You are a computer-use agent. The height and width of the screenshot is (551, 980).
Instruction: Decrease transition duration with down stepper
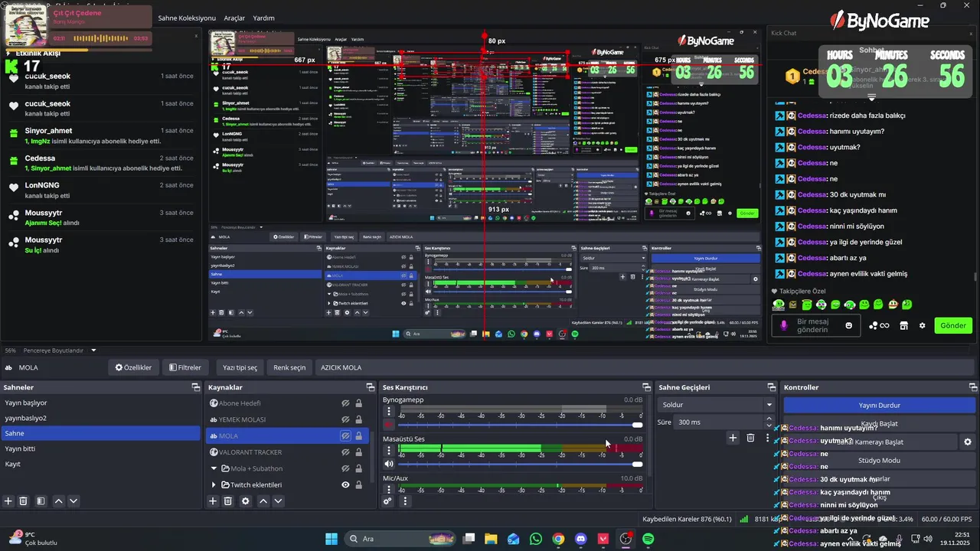(x=769, y=425)
